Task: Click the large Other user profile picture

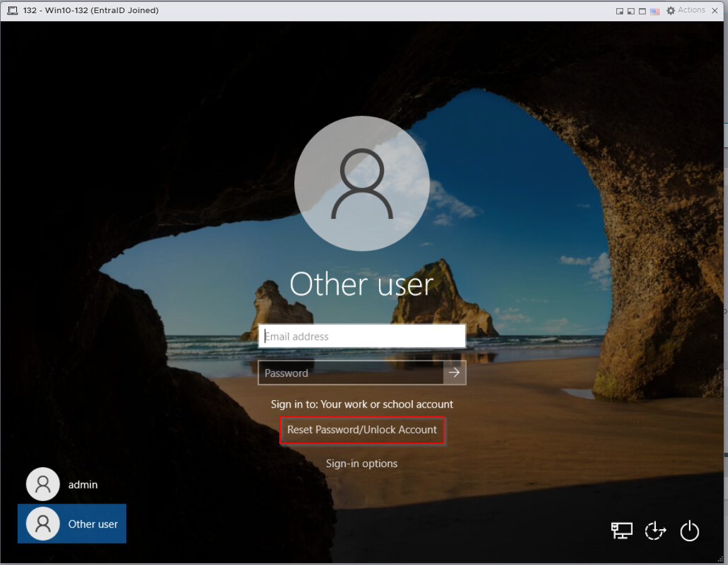Action: 361,183
